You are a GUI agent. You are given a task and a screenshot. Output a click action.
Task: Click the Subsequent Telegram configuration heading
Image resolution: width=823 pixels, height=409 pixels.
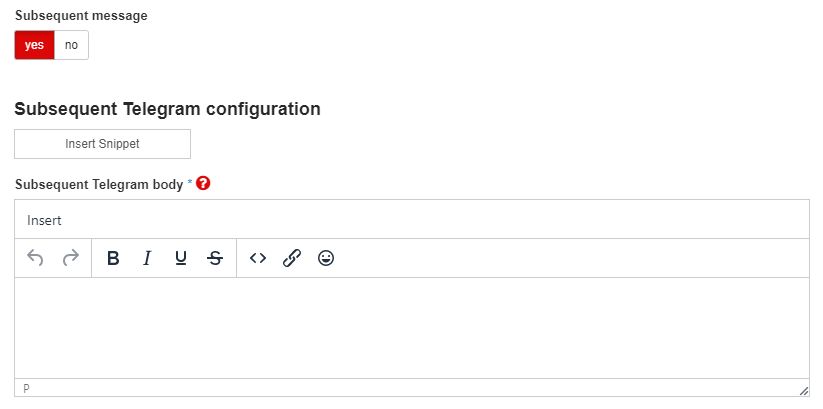[167, 109]
